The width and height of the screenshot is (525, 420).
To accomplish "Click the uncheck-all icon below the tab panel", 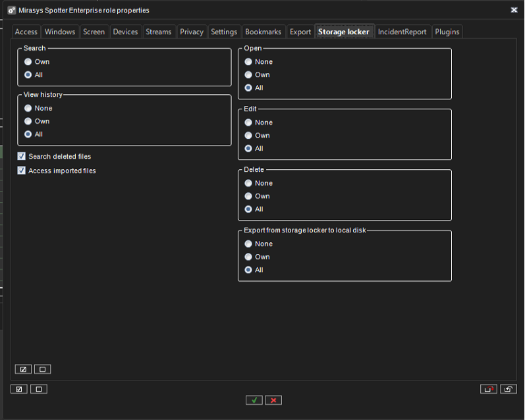I will pyautogui.click(x=38, y=389).
